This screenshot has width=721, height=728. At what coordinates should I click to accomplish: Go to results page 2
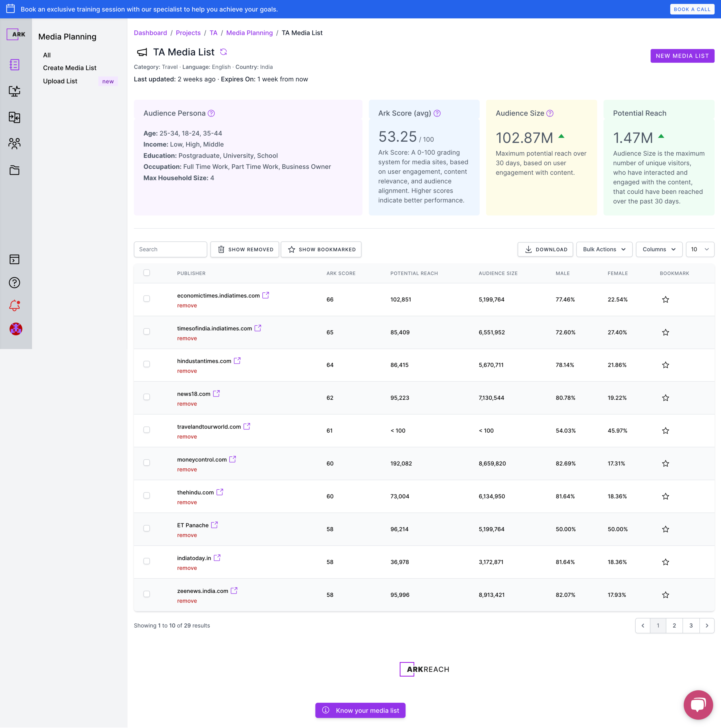coord(674,626)
